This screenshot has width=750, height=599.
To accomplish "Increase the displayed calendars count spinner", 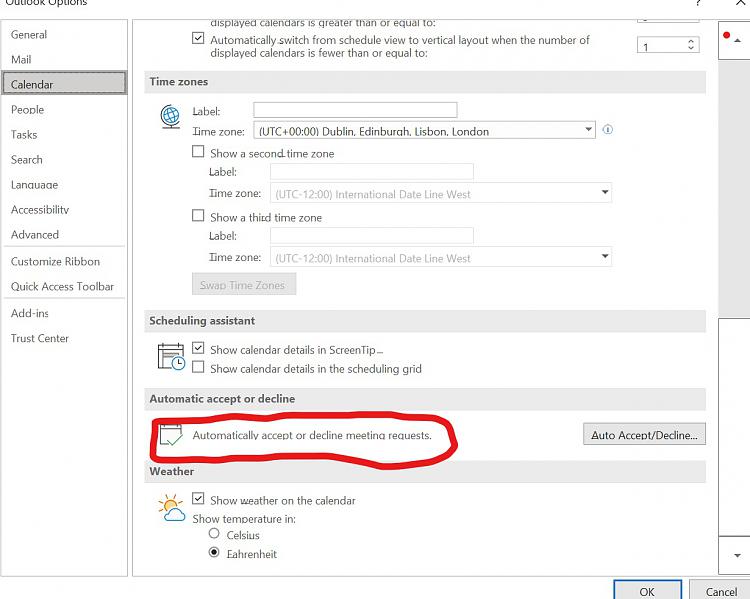I will [691, 41].
